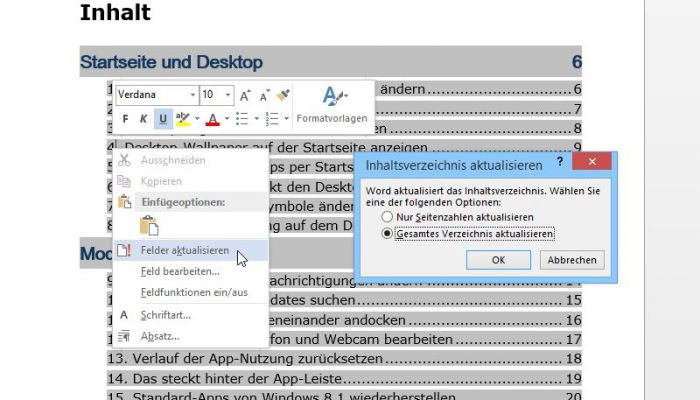Click page number 17 of Webcam entry
This screenshot has height=400, width=700.
(574, 339)
